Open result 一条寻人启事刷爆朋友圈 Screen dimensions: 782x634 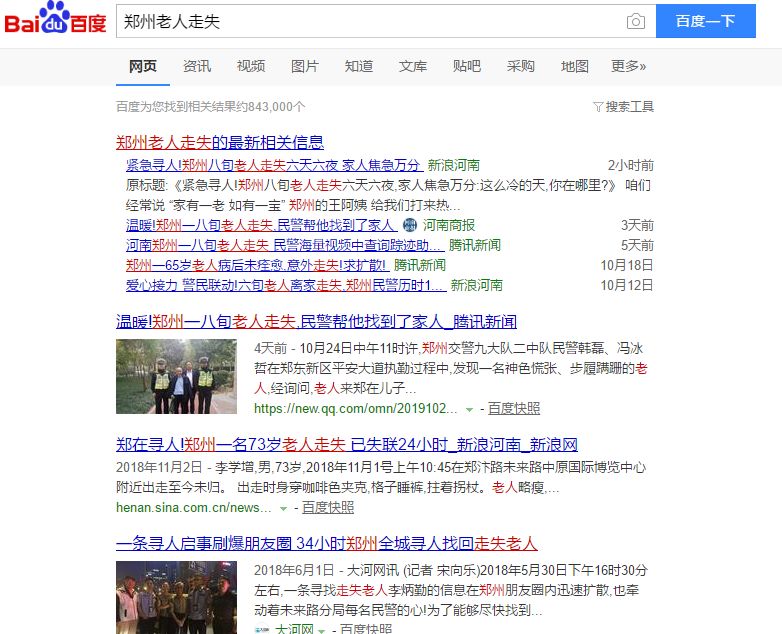[327, 543]
